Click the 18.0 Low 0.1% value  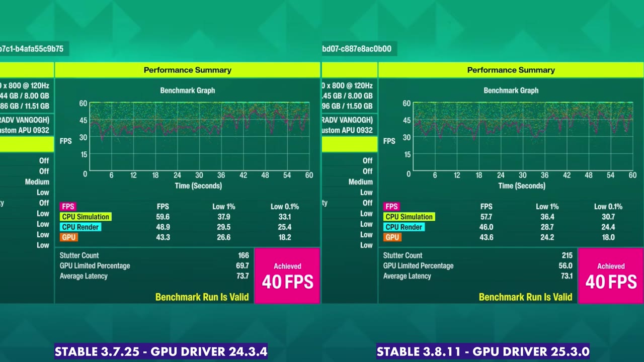[x=608, y=237]
